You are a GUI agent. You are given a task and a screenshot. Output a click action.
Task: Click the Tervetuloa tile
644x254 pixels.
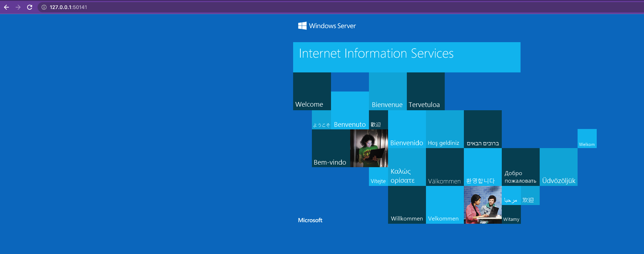coord(426,91)
